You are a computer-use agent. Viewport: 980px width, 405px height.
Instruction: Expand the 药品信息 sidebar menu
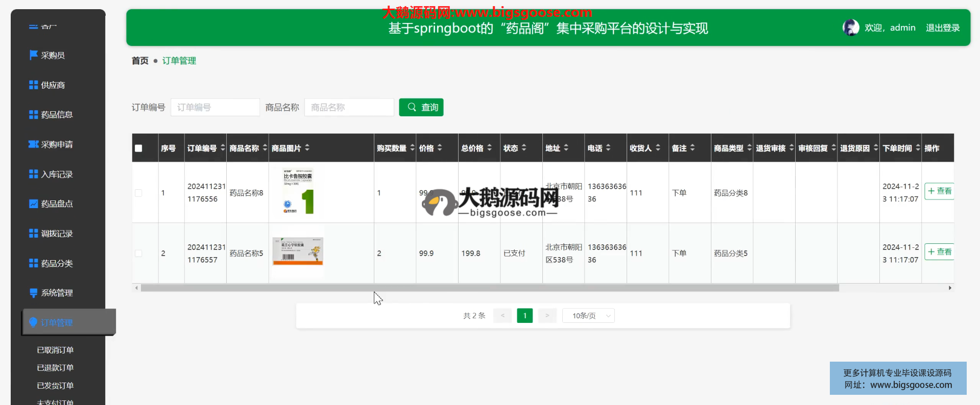(57, 115)
